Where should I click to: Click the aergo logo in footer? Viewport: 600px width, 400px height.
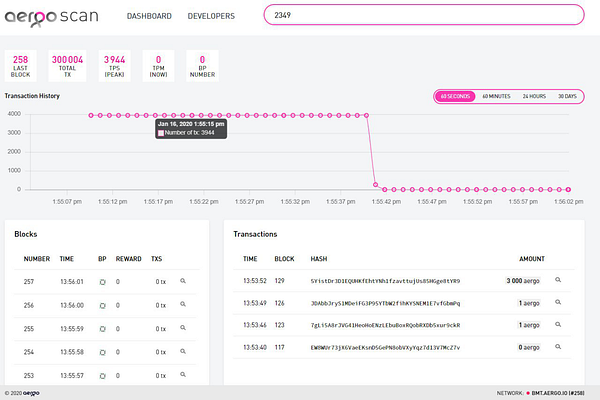[31, 393]
